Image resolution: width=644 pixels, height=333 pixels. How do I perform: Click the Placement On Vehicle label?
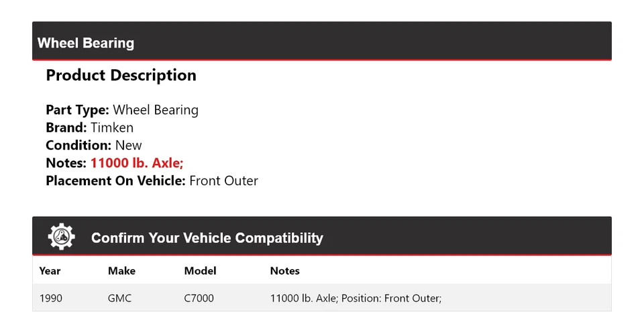click(115, 180)
